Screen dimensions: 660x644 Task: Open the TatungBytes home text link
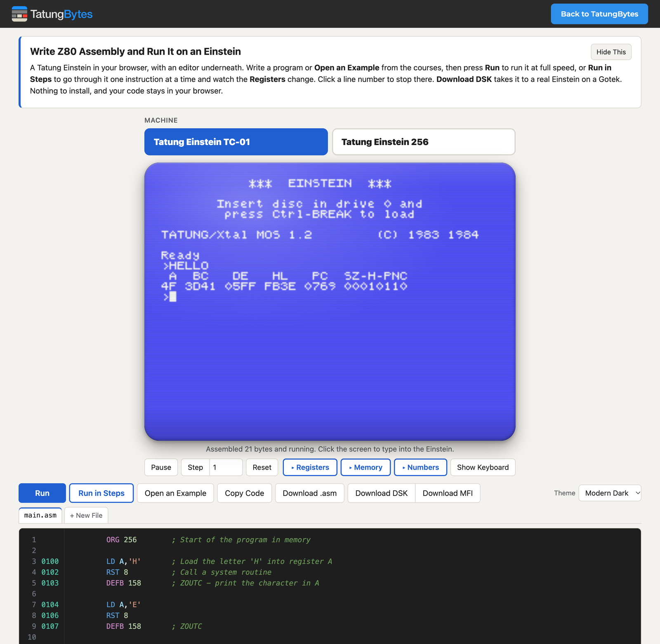(61, 14)
